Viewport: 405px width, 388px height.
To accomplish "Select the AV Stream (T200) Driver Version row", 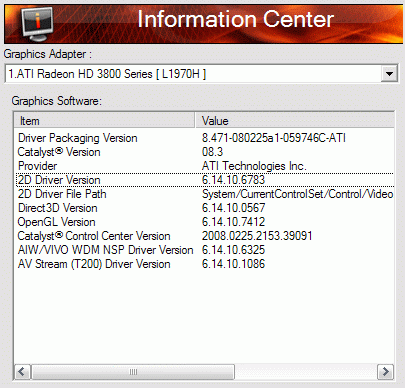I will (x=205, y=264).
